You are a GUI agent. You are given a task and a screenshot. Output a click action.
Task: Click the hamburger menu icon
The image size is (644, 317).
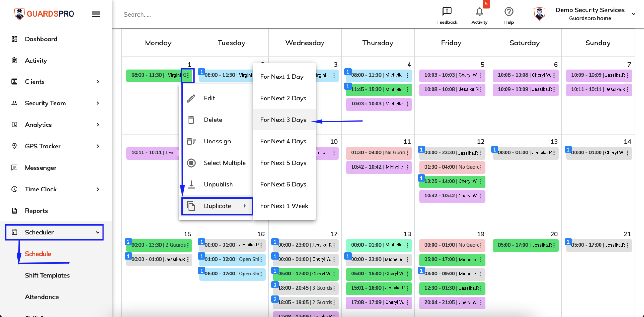pyautogui.click(x=96, y=14)
